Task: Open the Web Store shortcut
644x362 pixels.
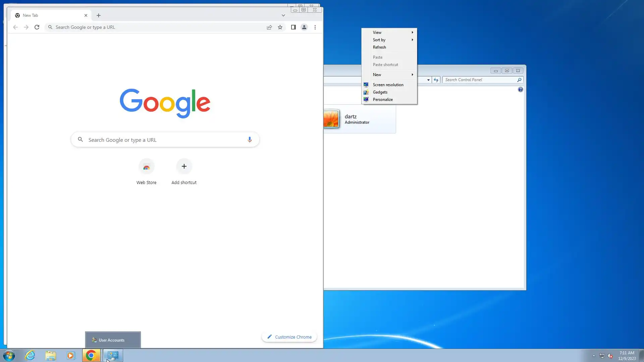Action: tap(146, 167)
